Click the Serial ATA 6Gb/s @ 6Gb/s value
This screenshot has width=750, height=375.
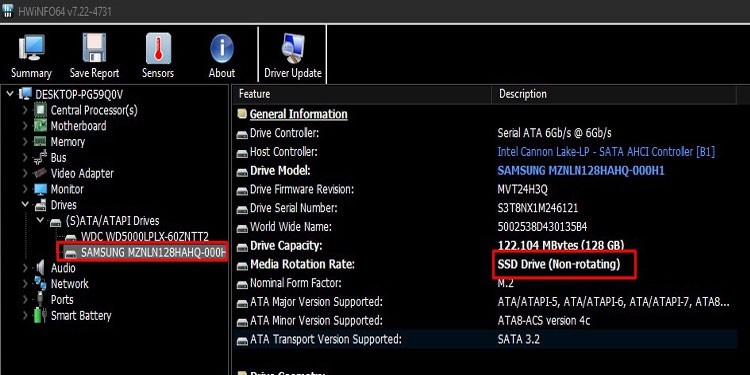click(554, 133)
